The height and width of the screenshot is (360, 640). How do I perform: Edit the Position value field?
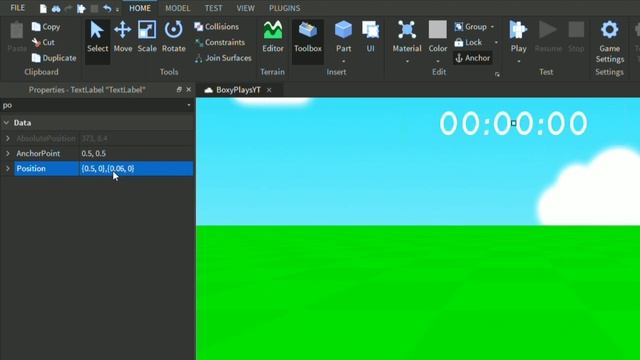pos(136,169)
